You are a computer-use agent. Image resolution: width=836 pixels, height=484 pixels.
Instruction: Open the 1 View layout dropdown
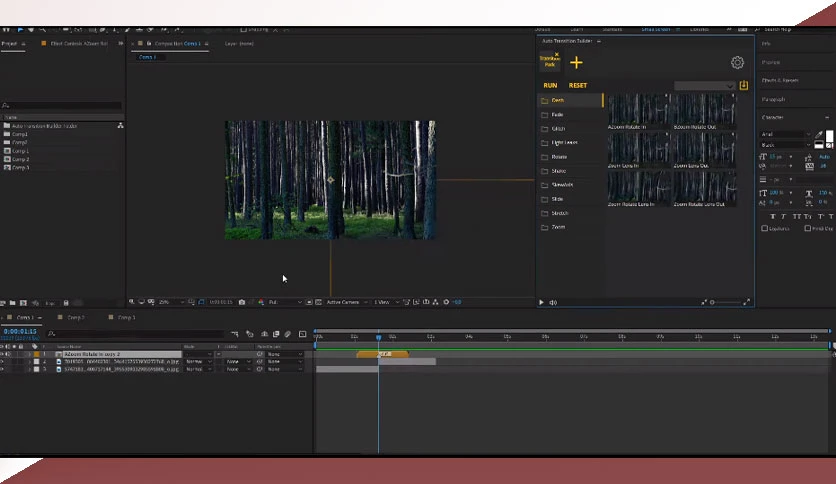coord(386,302)
